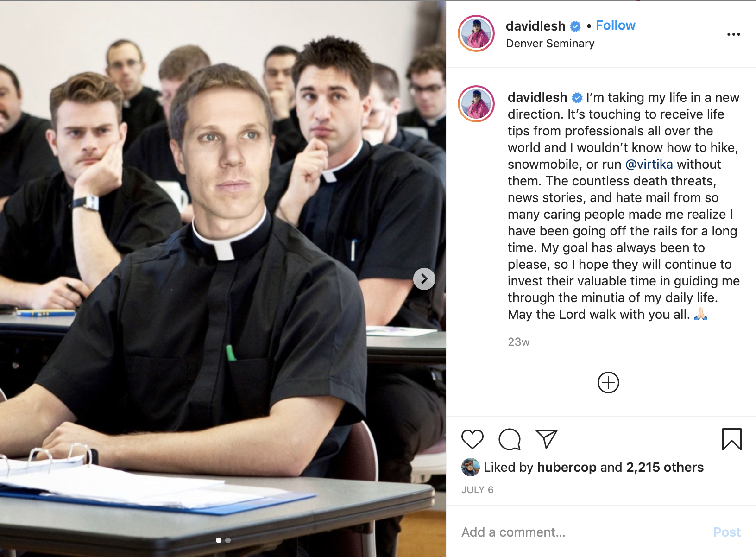Show the 2,215 others who liked

click(665, 467)
